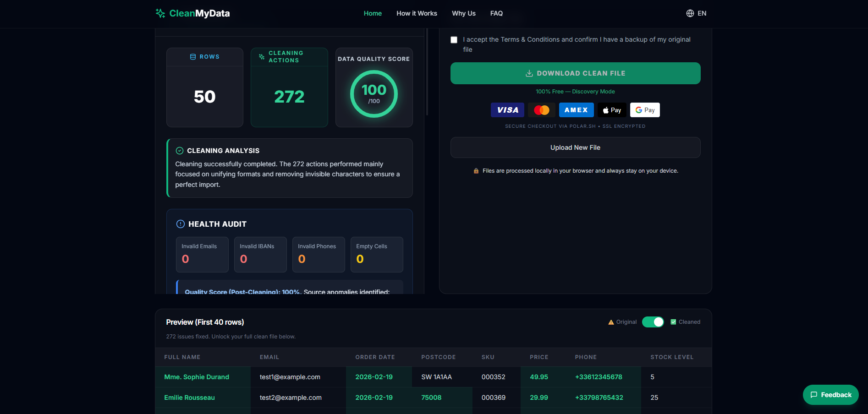Click the AMEX payment badge
This screenshot has height=414, width=868.
pyautogui.click(x=576, y=110)
